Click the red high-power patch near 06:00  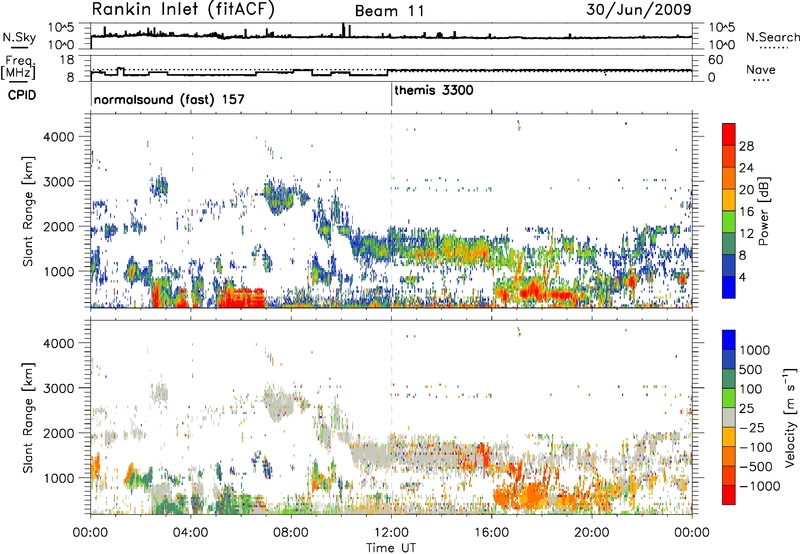pos(241,297)
